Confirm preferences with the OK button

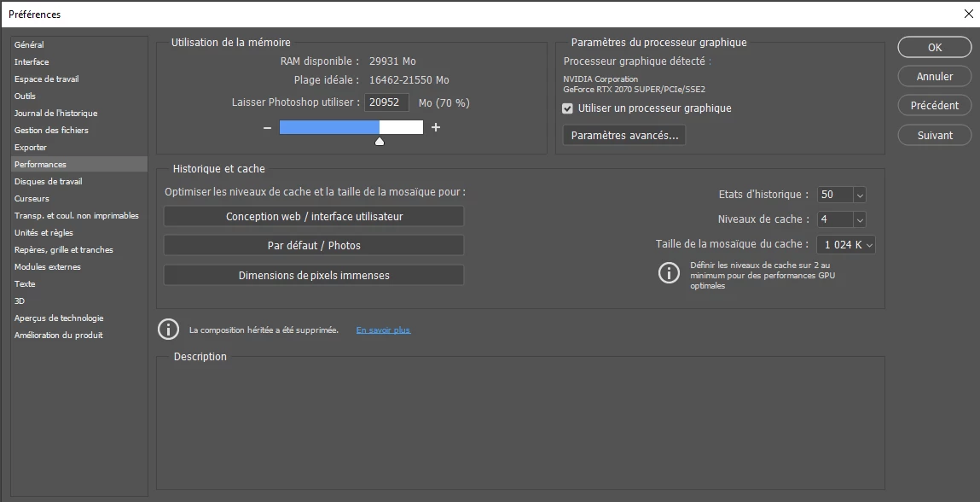[935, 47]
